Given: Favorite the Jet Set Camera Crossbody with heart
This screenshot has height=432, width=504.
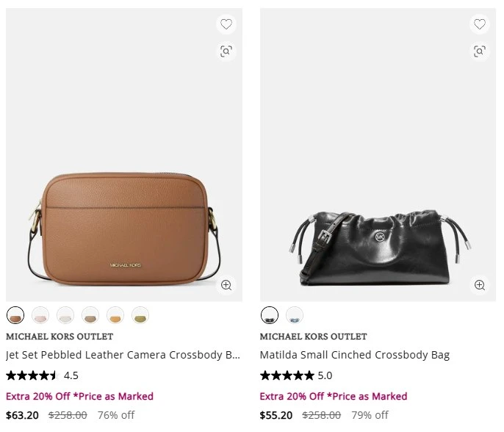Looking at the screenshot, I should (x=226, y=24).
